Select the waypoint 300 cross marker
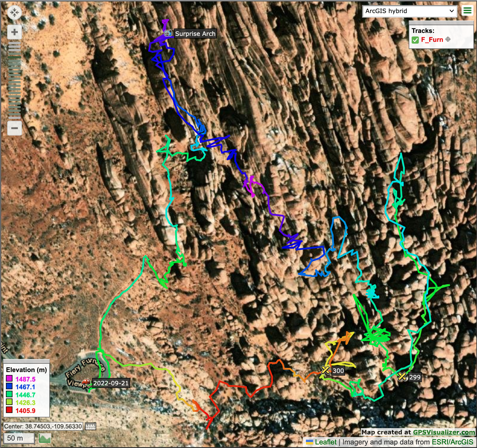The height and width of the screenshot is (448, 477). click(x=326, y=370)
